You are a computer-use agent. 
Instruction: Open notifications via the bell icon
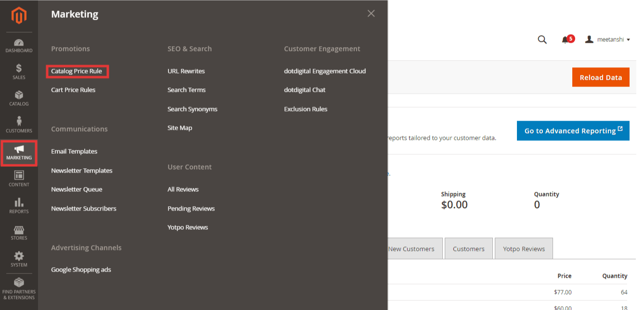click(566, 39)
